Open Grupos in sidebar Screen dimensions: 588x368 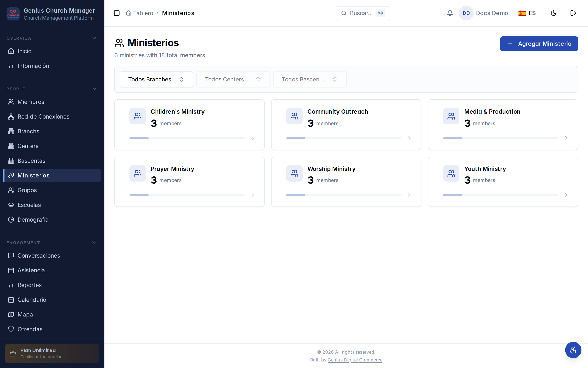click(x=52, y=190)
